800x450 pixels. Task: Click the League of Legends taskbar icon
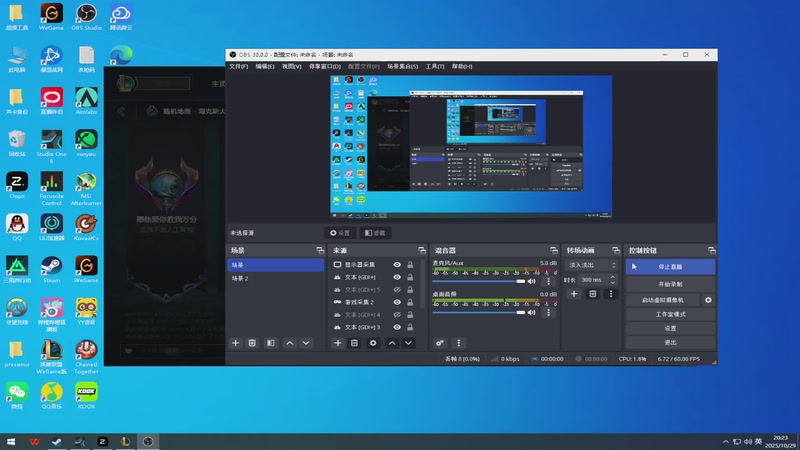125,442
